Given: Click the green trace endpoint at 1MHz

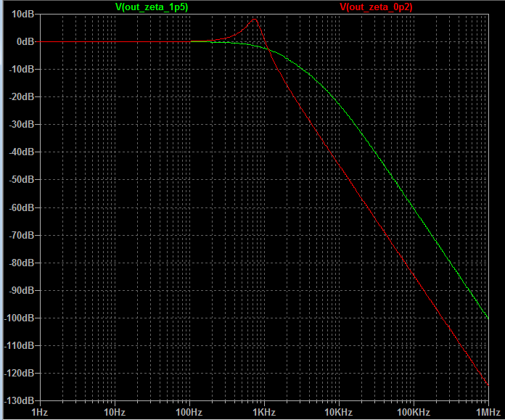Looking at the screenshot, I should (x=488, y=318).
